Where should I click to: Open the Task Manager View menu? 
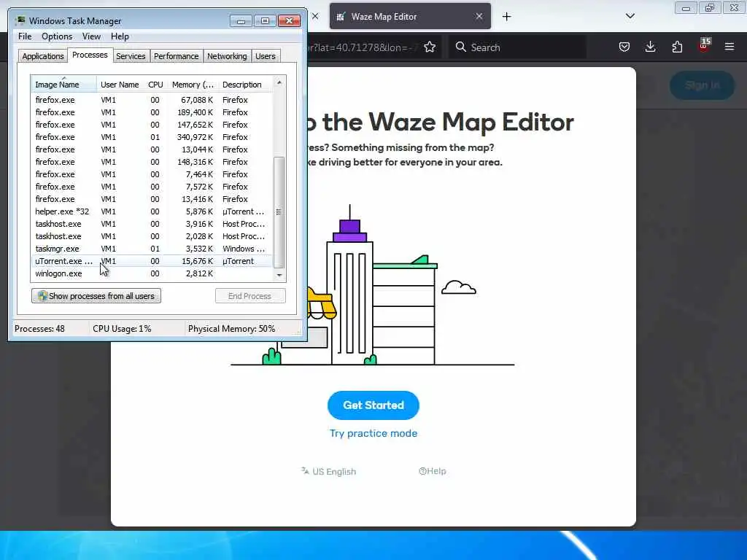(91, 36)
